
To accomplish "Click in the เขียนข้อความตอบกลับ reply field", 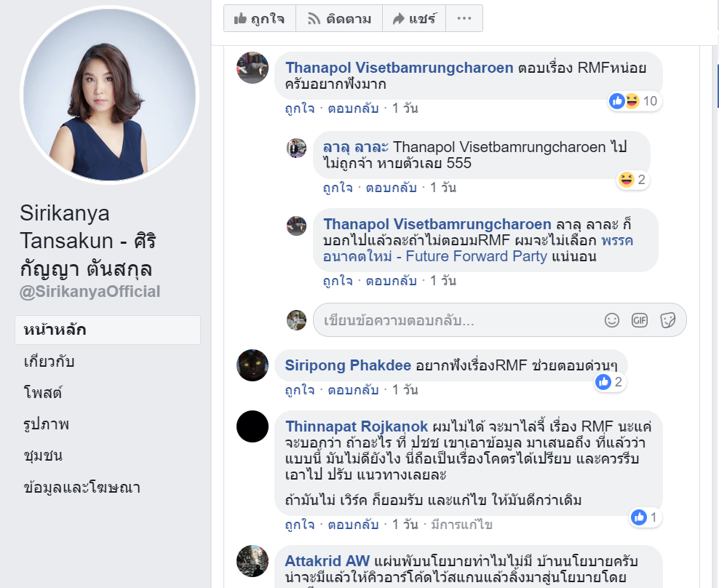I will click(458, 320).
